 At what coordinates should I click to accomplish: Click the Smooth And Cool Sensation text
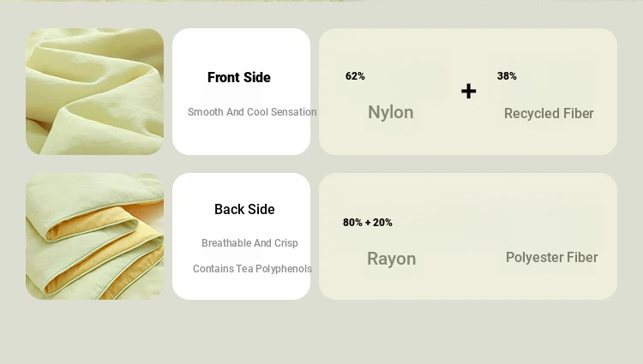252,112
